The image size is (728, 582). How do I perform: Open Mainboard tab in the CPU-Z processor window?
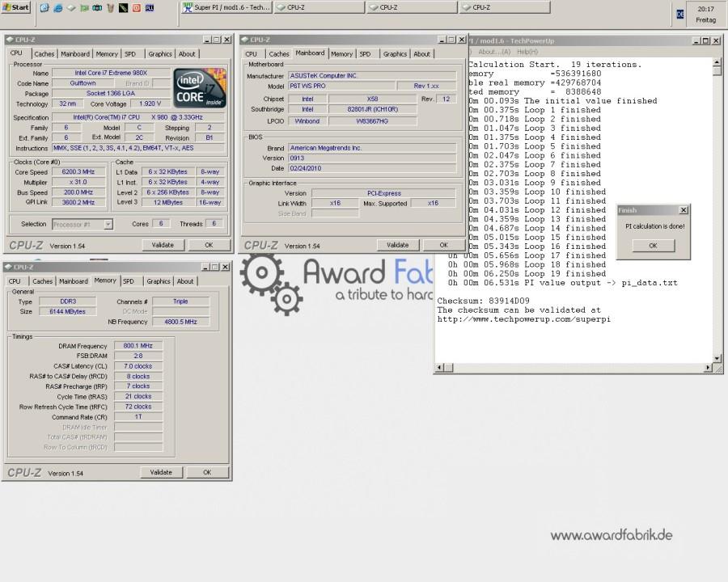(74, 54)
